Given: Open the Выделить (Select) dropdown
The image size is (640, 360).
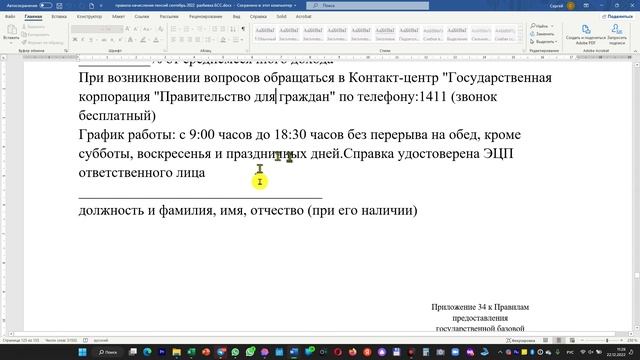Looking at the screenshot, I should point(544,42).
